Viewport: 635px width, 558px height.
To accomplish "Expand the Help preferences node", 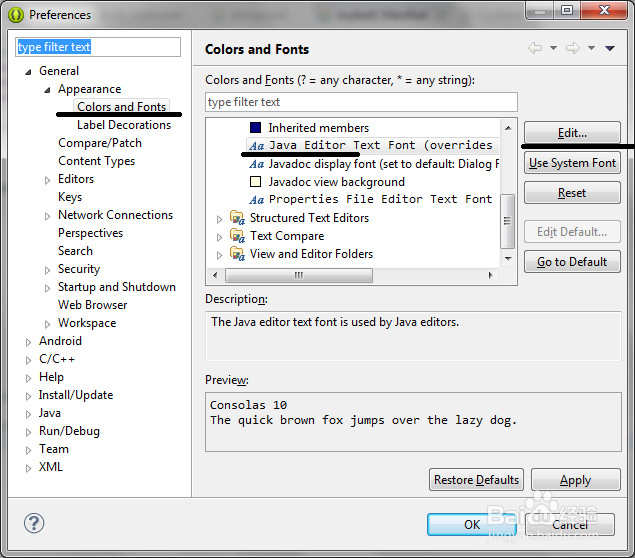I will click(28, 378).
